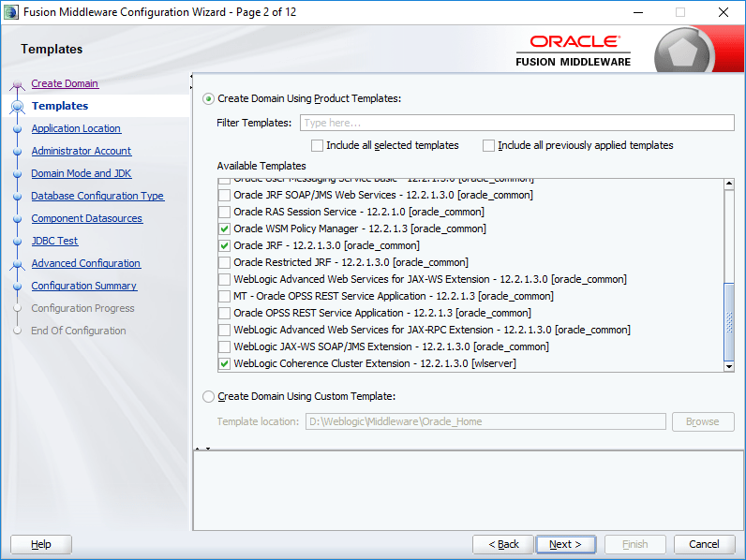Click the Templates step node icon
Screen dimensions: 746x560
pyautogui.click(x=18, y=107)
